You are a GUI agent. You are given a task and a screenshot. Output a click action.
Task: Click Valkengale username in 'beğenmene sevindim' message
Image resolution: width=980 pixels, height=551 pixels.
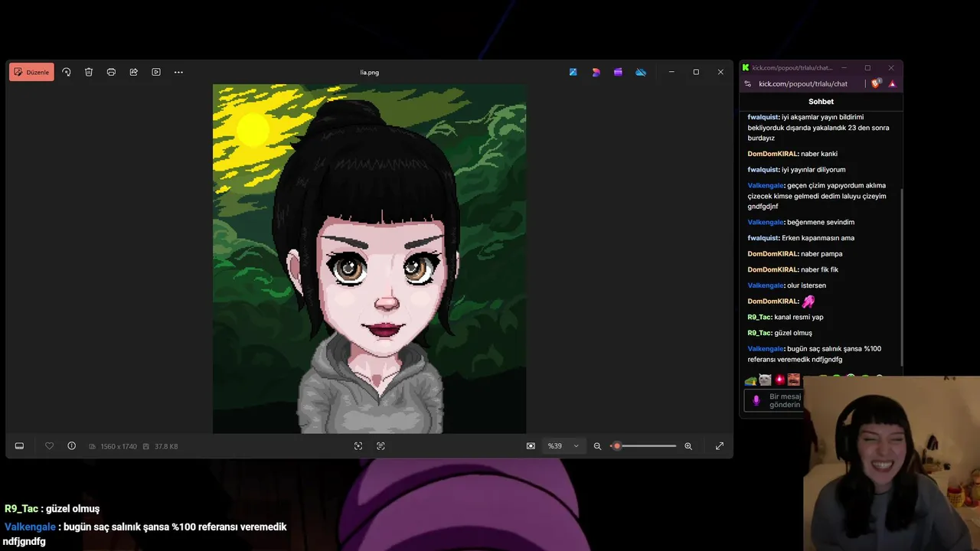[x=766, y=222]
